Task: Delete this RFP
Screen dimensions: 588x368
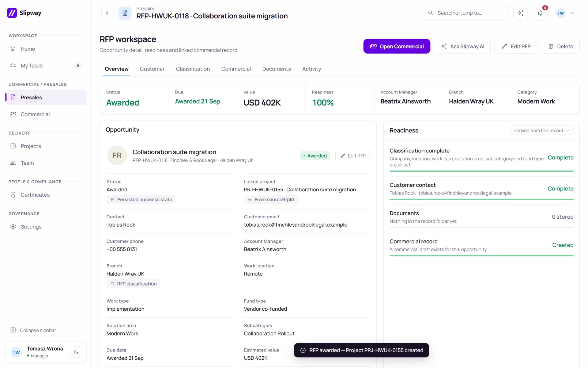Action: pyautogui.click(x=560, y=46)
